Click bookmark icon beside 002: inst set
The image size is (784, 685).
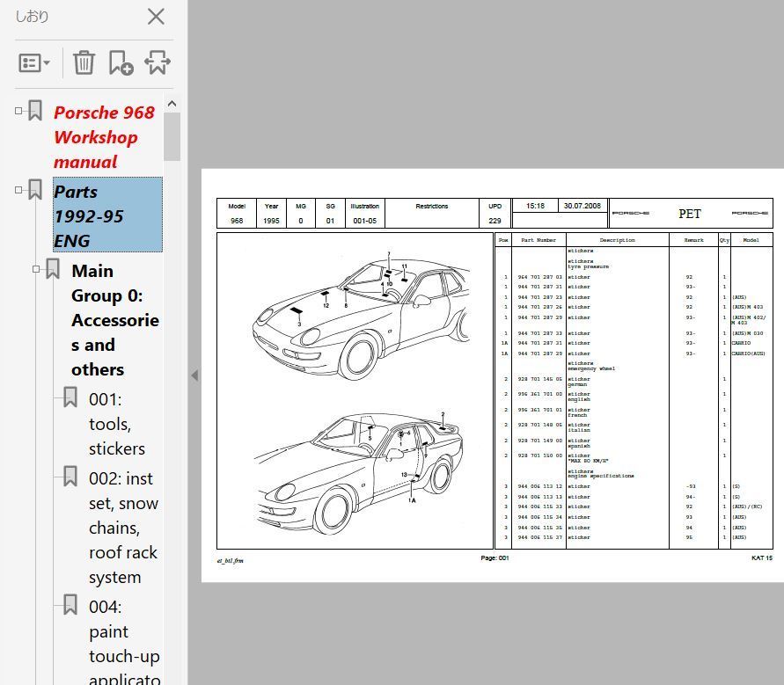tap(70, 477)
